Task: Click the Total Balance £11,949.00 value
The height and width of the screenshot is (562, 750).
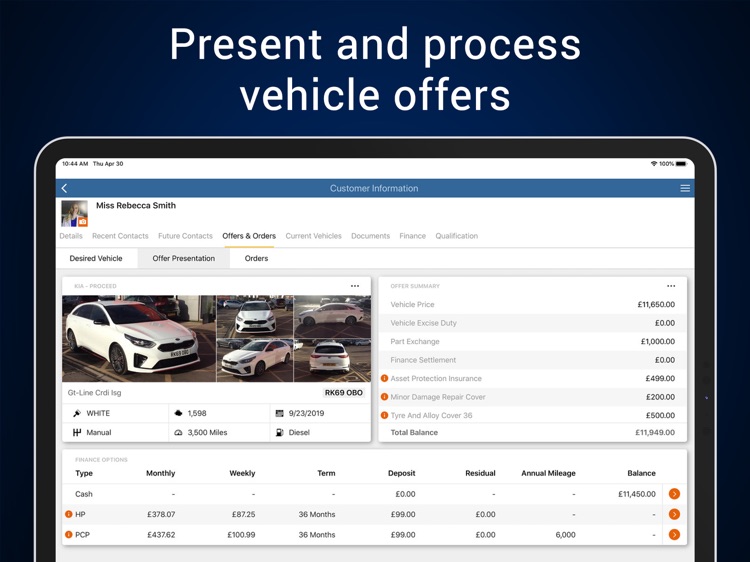Action: (x=655, y=432)
